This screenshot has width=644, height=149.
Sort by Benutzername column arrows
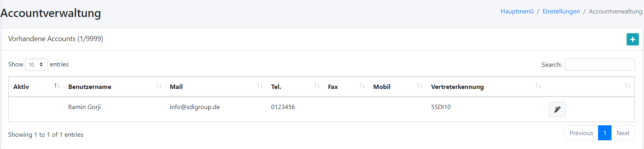pyautogui.click(x=159, y=86)
